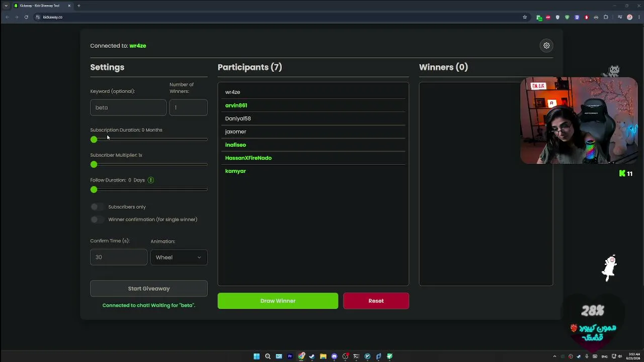Viewport: 644px width, 362px height.
Task: Click the red Reset button
Action: [376, 301]
